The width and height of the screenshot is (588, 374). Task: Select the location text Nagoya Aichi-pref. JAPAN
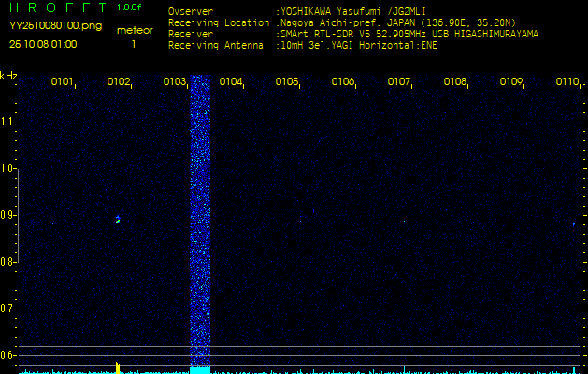point(348,22)
